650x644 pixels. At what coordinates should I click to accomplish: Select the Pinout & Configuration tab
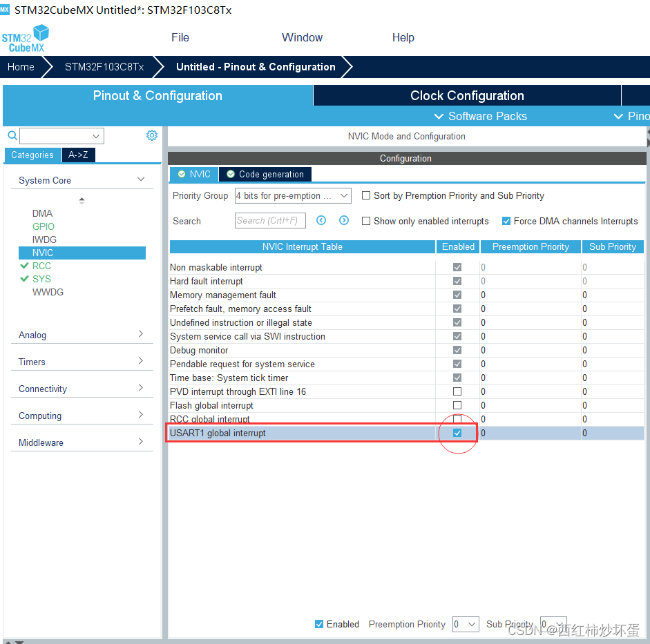pyautogui.click(x=157, y=96)
